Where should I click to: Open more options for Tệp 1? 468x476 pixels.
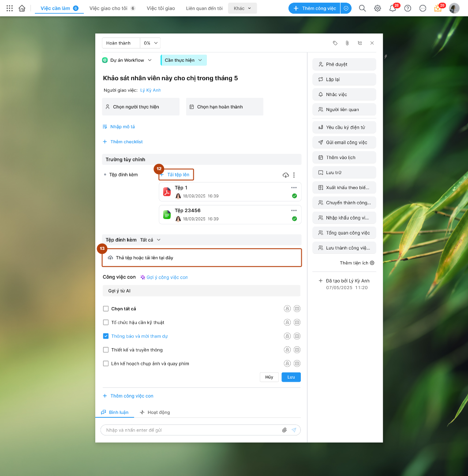coord(294,188)
